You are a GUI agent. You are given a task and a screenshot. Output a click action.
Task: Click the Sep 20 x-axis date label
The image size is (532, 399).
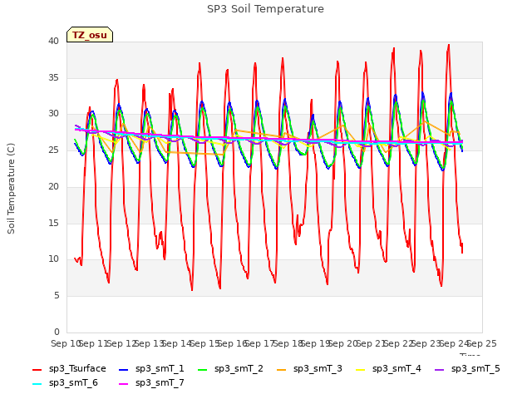pos(343,343)
